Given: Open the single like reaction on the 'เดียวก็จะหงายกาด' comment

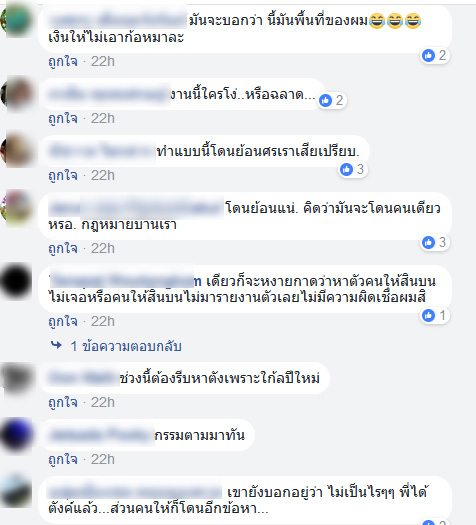Looking at the screenshot, I should (434, 315).
